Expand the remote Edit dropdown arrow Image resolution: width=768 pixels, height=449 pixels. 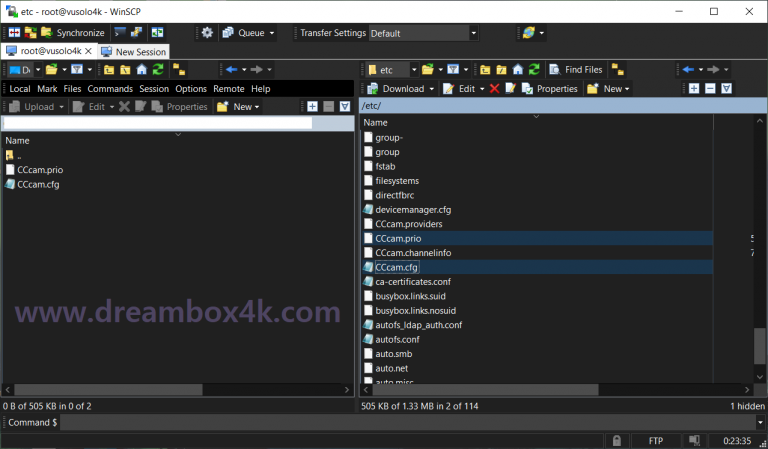pos(482,89)
